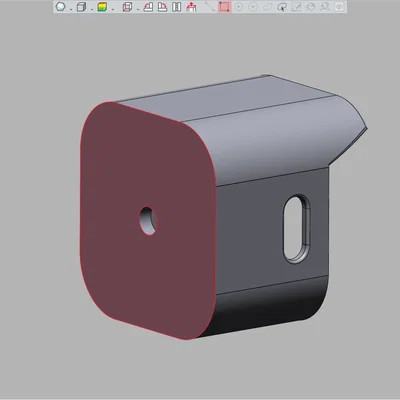Screen dimensions: 400x400
Task: Click the pencil on square sketch icon
Action: 296,7
